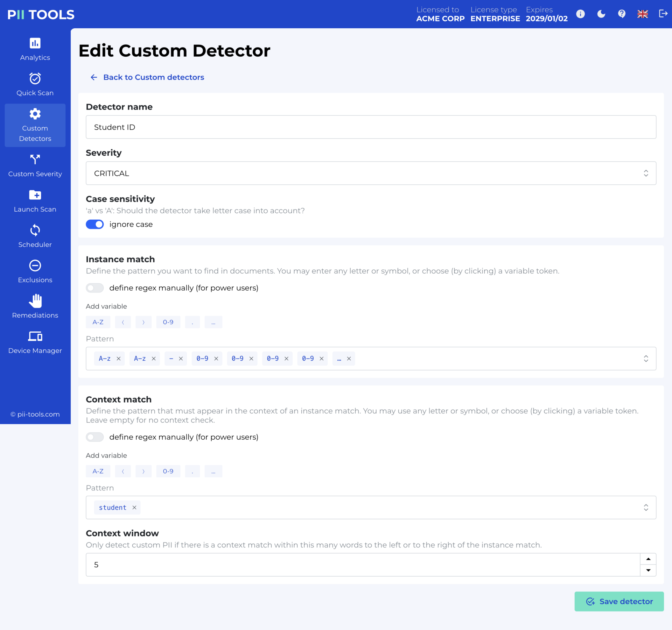Enable manual regex for Context match
This screenshot has width=672, height=630.
click(95, 437)
